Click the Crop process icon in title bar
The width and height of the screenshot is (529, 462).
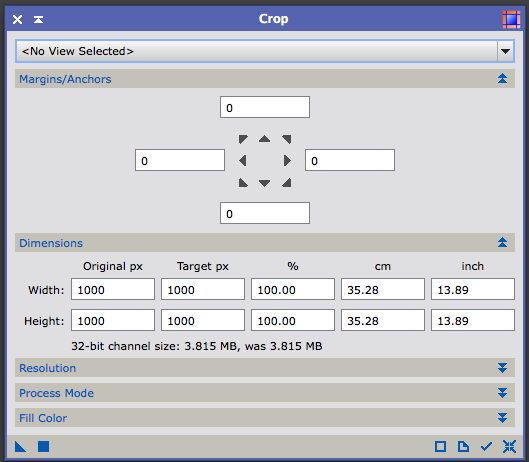pos(511,19)
